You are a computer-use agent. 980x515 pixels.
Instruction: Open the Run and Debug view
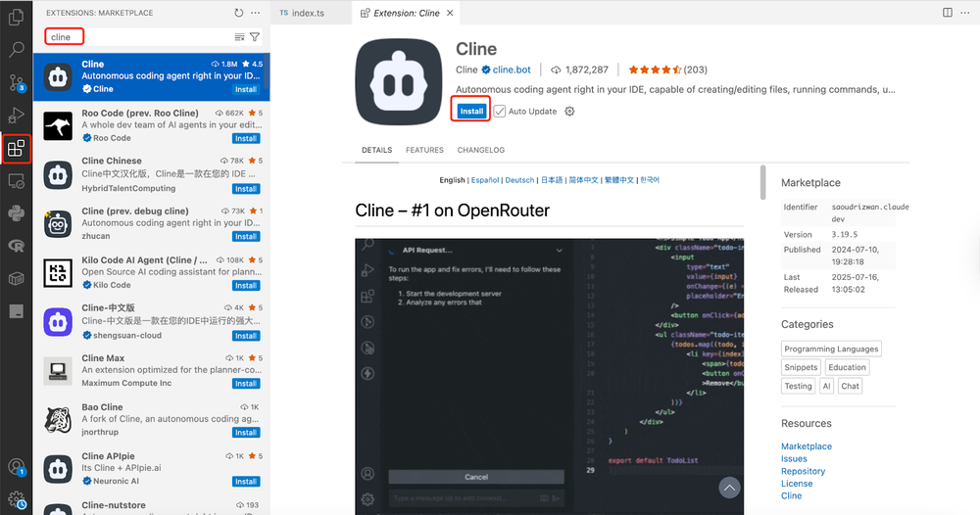pos(16,116)
